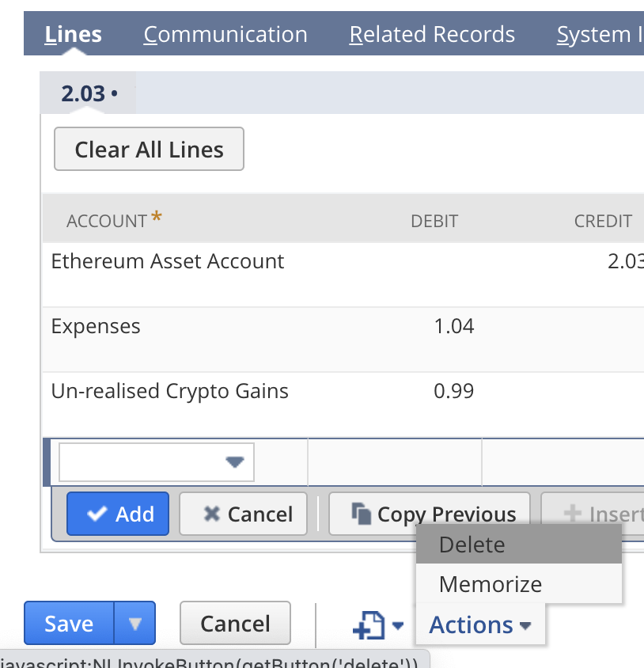Click the Clear All Lines button

coord(149,149)
